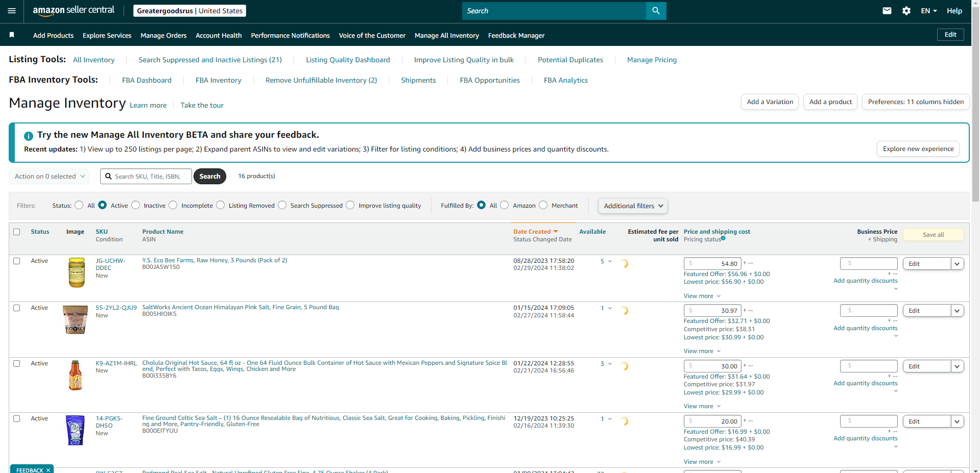Click the Save all button
Screen dimensions: 980x473
(934, 235)
